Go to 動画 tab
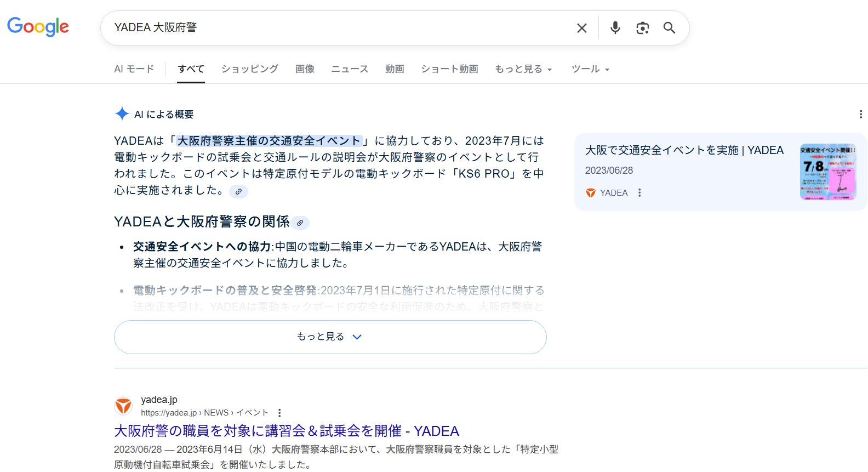 pos(395,69)
